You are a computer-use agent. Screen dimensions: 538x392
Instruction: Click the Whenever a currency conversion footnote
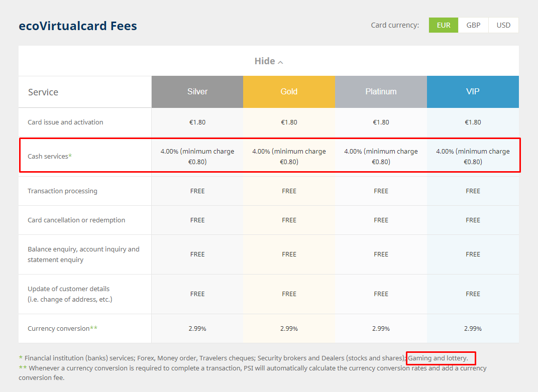click(x=253, y=373)
